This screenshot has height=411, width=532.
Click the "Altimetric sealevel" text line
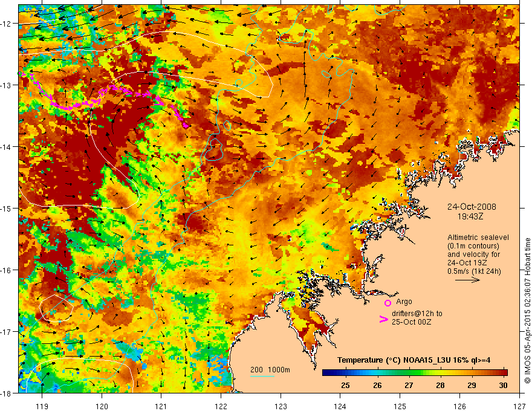(x=478, y=238)
